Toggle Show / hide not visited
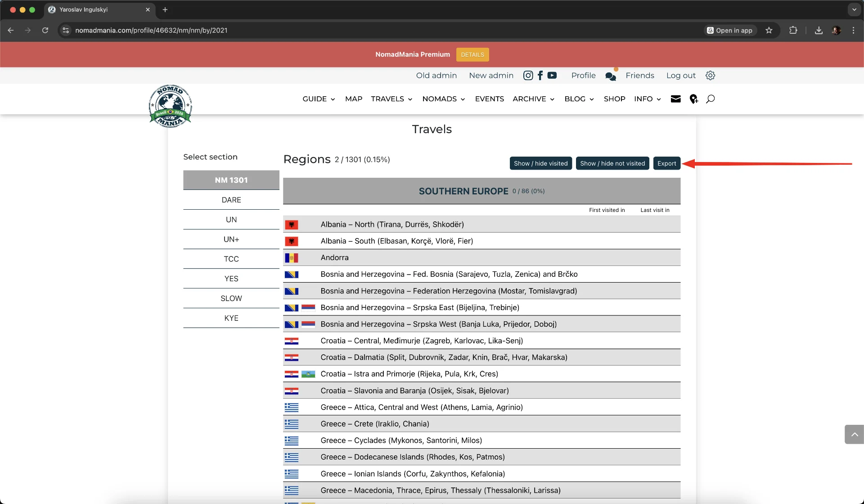 pyautogui.click(x=612, y=163)
